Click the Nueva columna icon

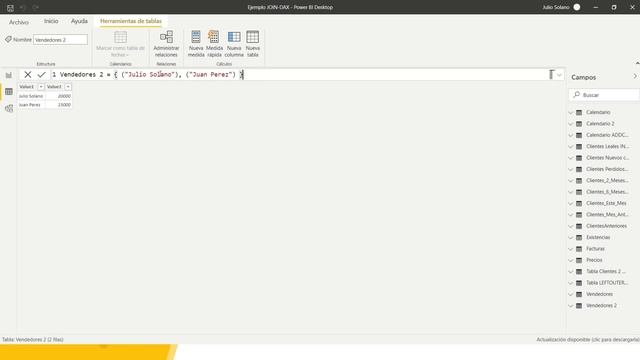coord(234,37)
